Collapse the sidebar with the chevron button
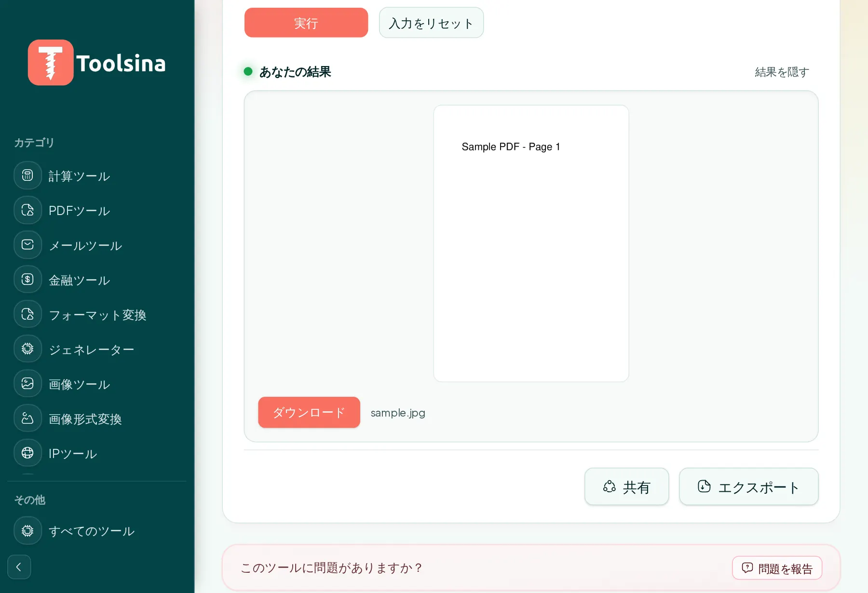This screenshot has width=868, height=593. [19, 567]
